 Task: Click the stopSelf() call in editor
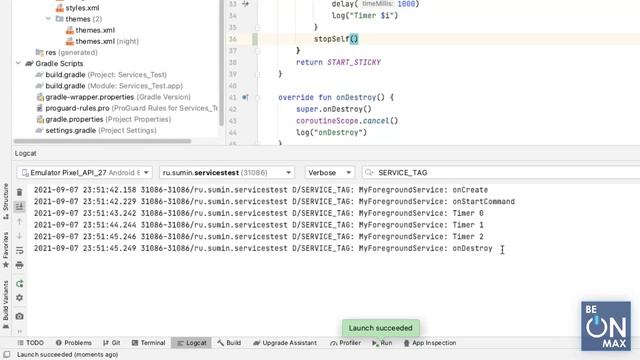pyautogui.click(x=336, y=39)
